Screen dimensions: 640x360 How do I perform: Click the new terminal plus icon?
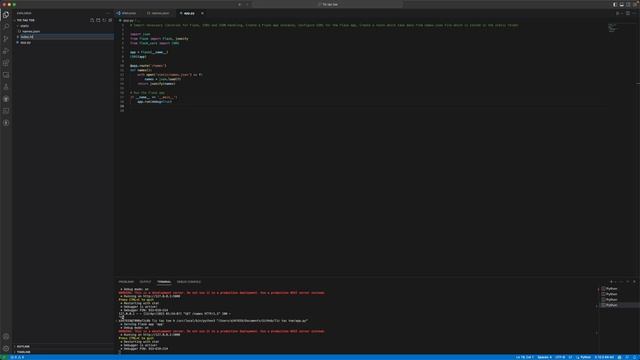pos(611,282)
